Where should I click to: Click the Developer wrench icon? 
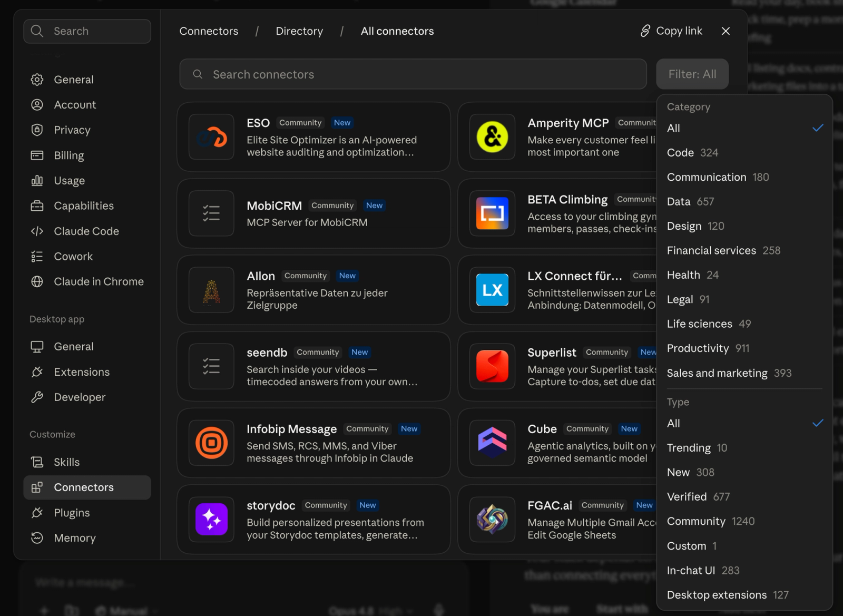click(x=37, y=397)
